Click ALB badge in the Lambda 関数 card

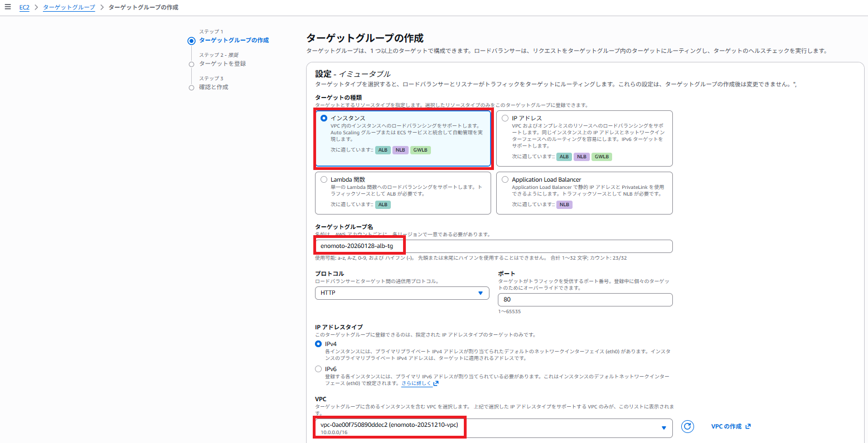382,205
